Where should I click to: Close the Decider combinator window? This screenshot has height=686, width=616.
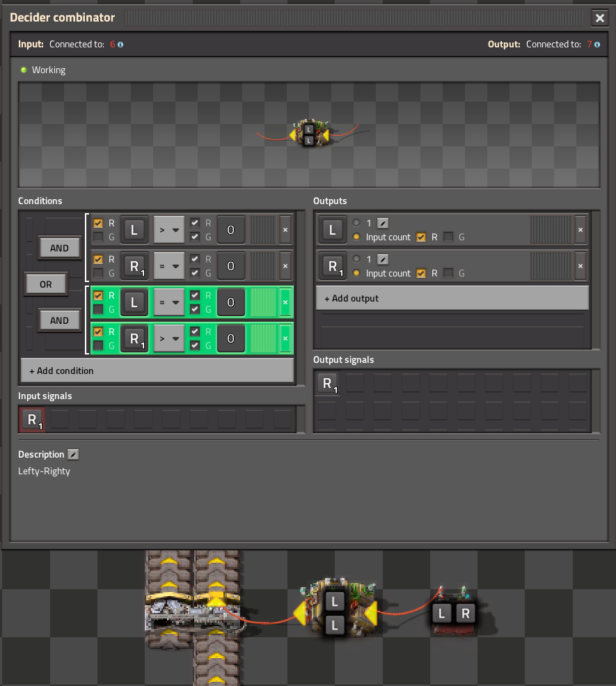tap(600, 18)
